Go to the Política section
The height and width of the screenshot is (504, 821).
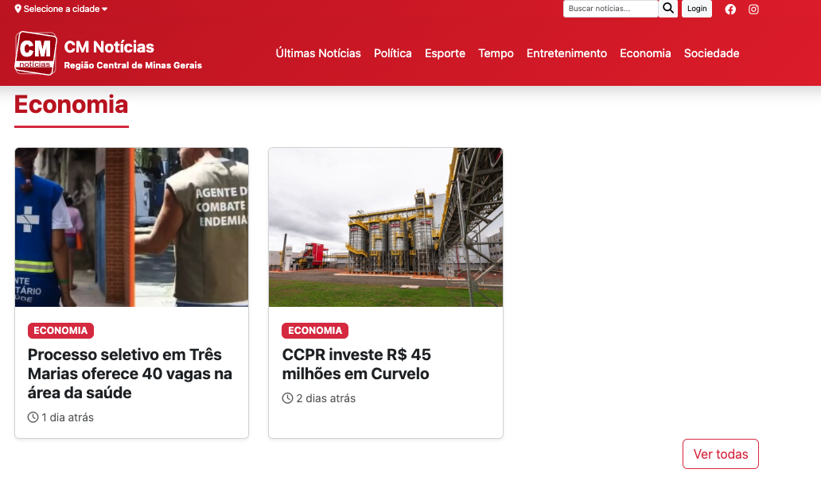pos(393,53)
